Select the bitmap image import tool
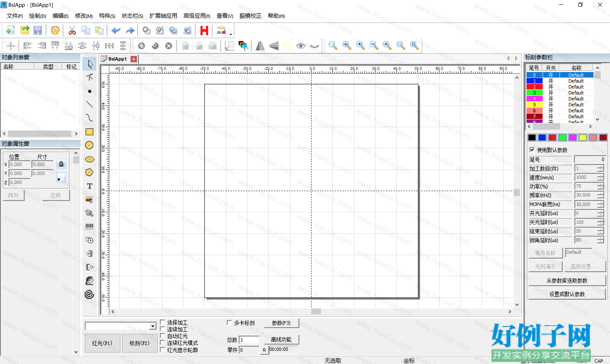 (89, 200)
